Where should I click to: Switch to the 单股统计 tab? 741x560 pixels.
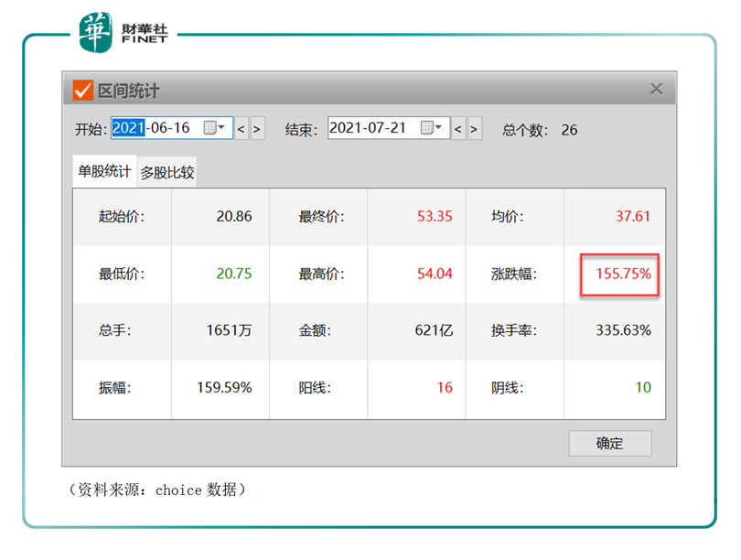(103, 171)
